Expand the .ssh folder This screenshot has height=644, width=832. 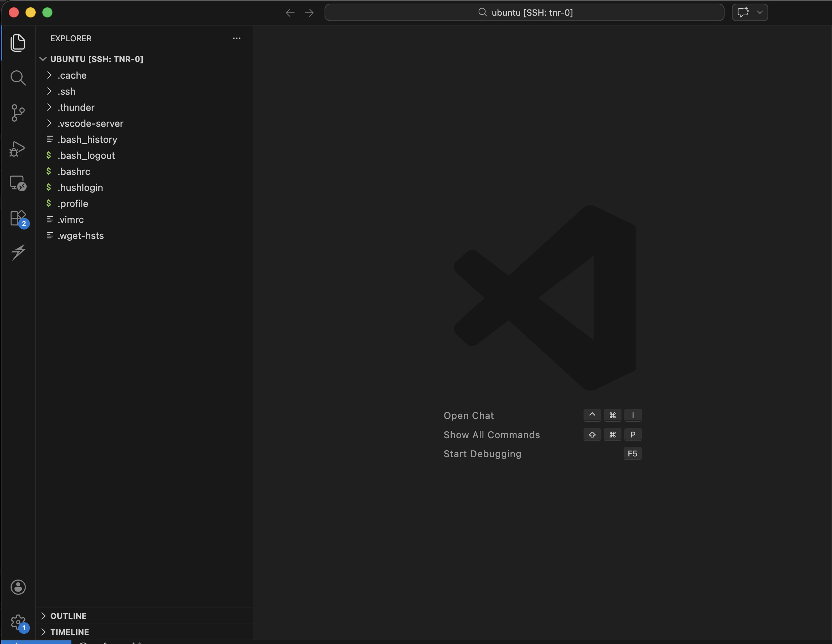(x=145, y=91)
